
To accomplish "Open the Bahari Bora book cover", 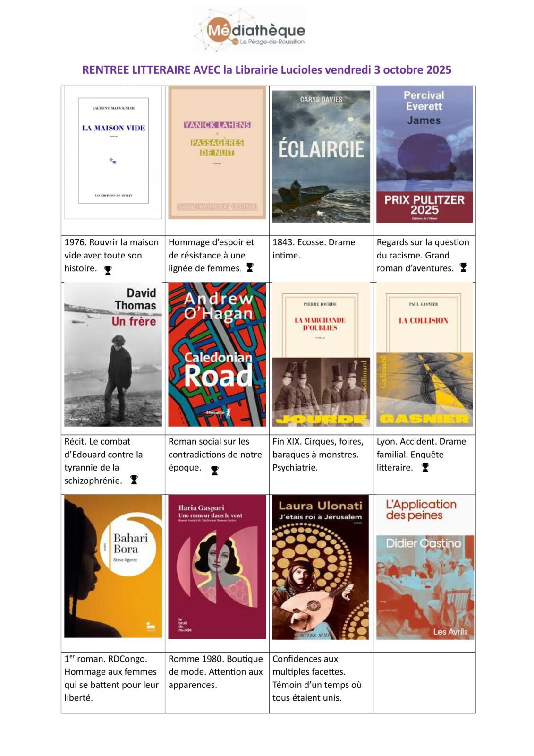I will 113,566.
